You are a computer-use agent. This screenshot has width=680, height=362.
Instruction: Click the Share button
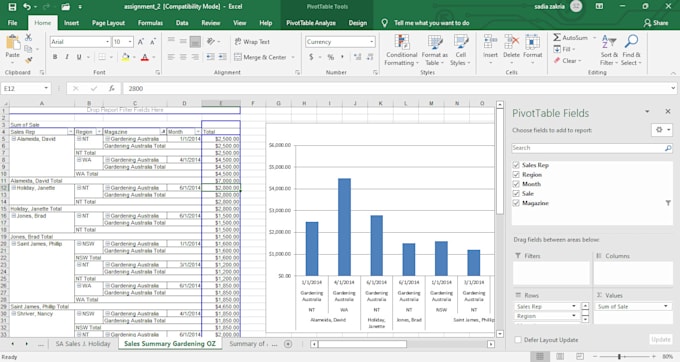(656, 23)
